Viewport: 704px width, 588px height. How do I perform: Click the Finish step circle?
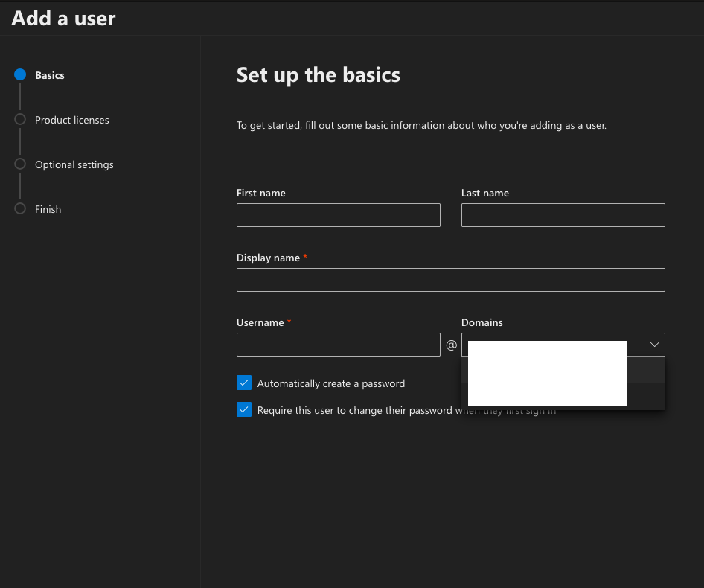pos(21,209)
